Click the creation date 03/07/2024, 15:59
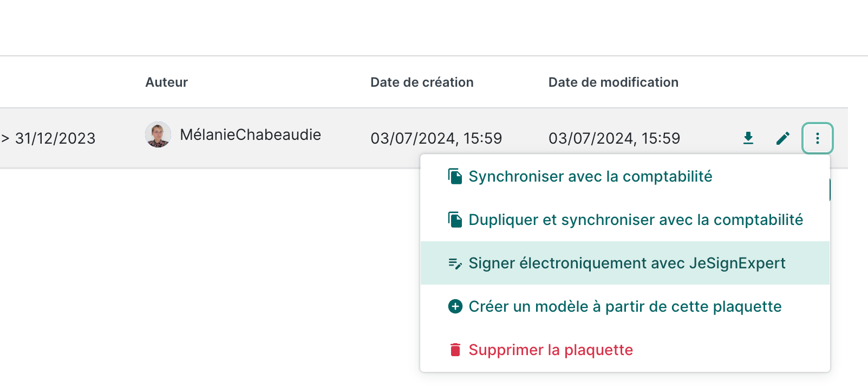This screenshot has width=868, height=386. 436,138
